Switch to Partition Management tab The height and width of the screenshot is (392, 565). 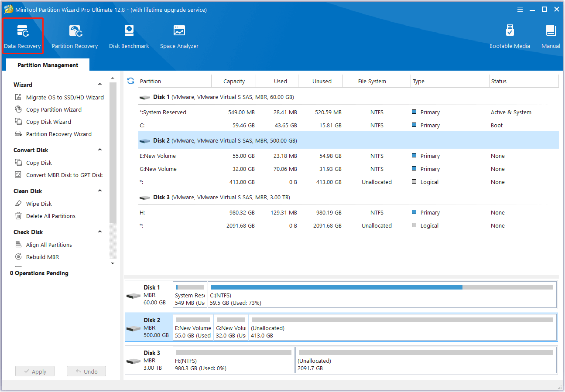48,65
